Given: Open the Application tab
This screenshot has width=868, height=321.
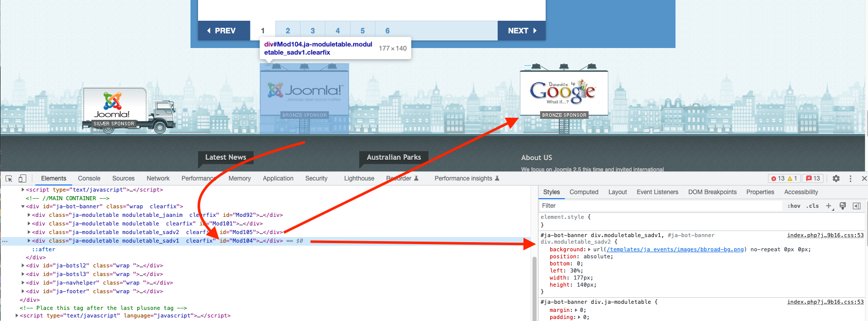Looking at the screenshot, I should click(x=278, y=178).
